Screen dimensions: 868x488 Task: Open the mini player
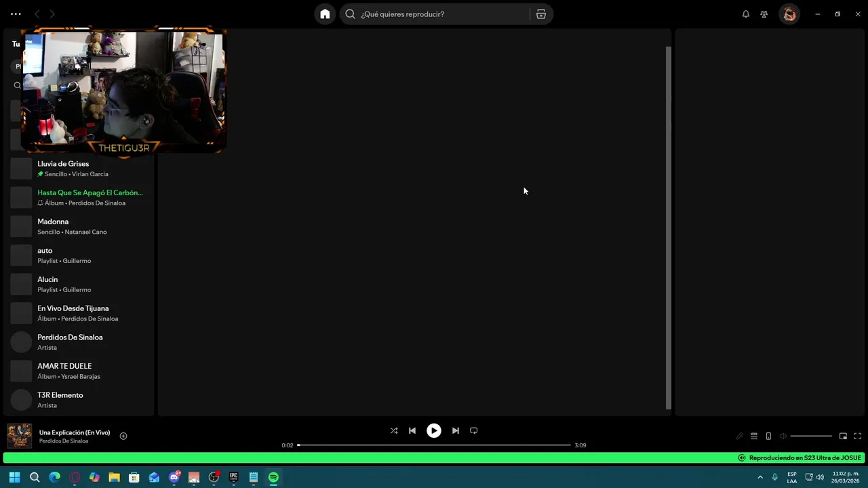coord(843,436)
